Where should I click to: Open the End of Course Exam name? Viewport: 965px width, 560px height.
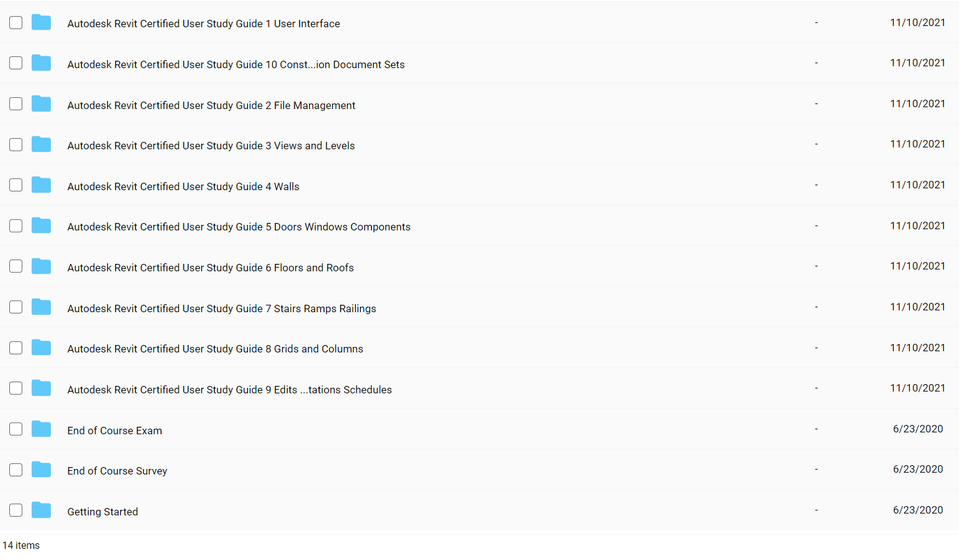coord(115,431)
